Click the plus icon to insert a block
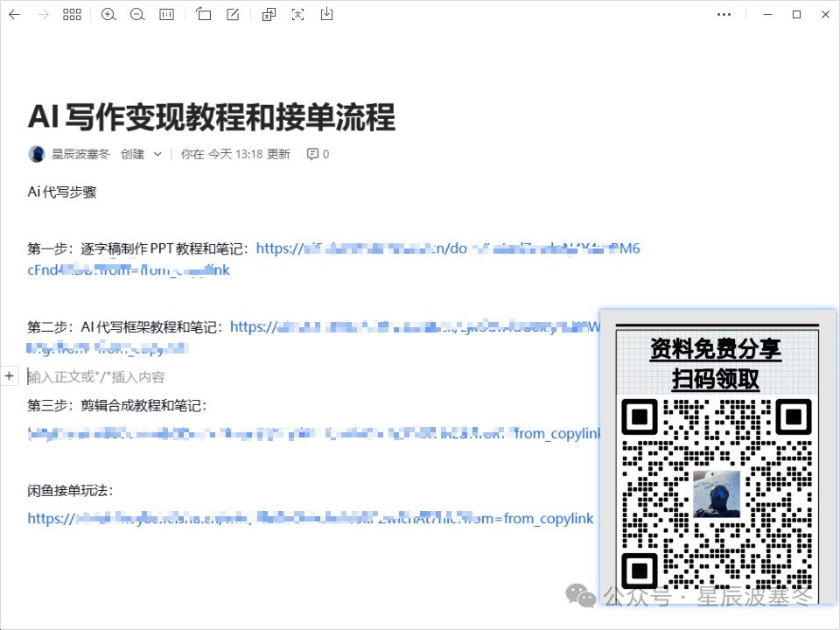Screen dimensions: 840x630 pos(9,376)
